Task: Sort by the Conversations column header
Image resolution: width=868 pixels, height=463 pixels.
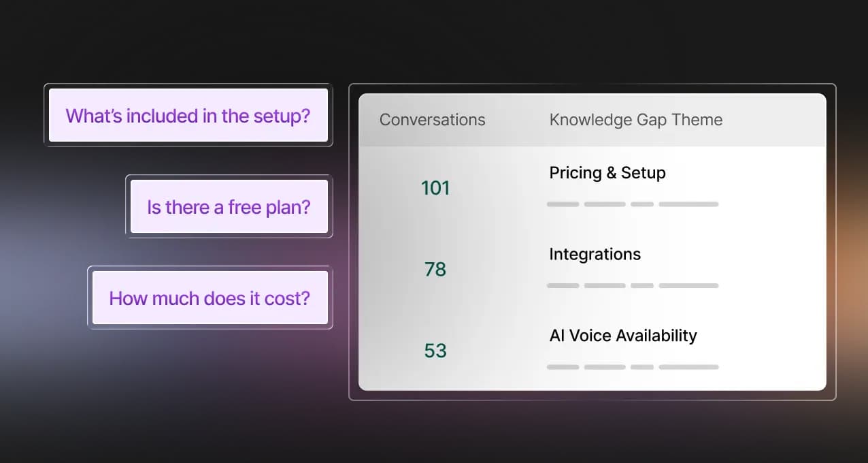Action: click(432, 120)
